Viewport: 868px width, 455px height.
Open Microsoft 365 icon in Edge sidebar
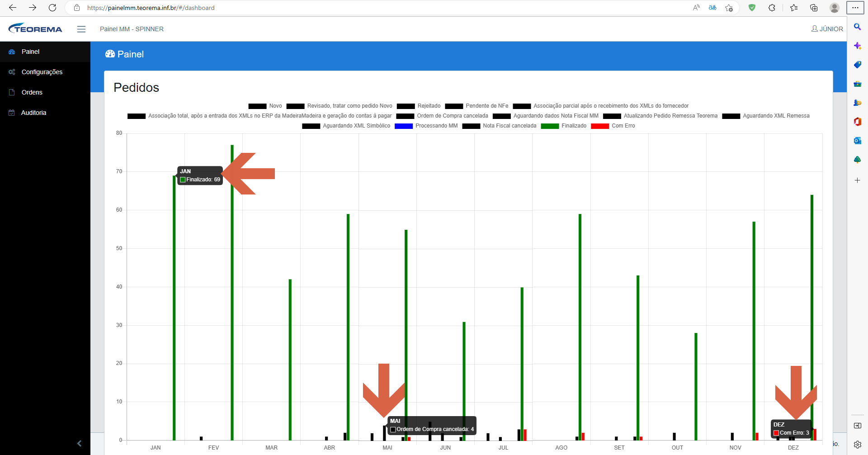pyautogui.click(x=857, y=122)
